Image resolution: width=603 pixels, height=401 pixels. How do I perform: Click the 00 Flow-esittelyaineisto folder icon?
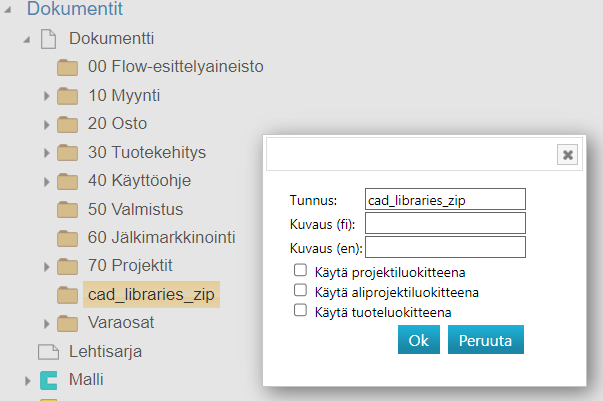pyautogui.click(x=68, y=68)
